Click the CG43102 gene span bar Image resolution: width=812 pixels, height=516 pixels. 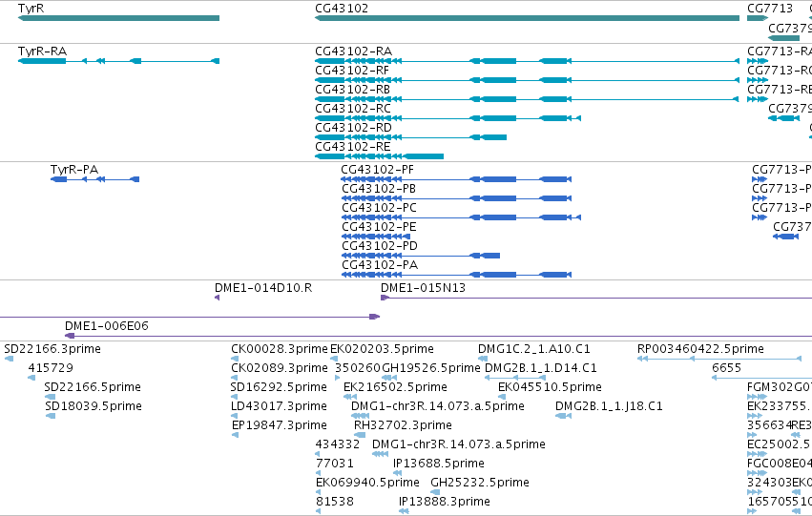click(x=527, y=18)
